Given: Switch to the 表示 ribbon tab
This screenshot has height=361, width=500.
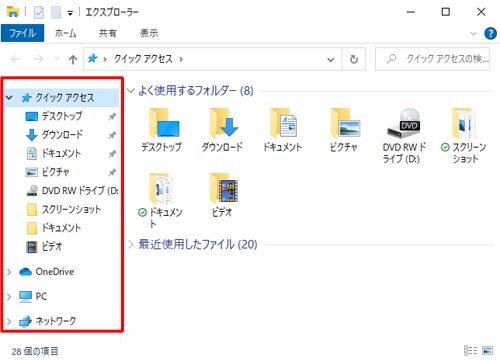Looking at the screenshot, I should [149, 33].
